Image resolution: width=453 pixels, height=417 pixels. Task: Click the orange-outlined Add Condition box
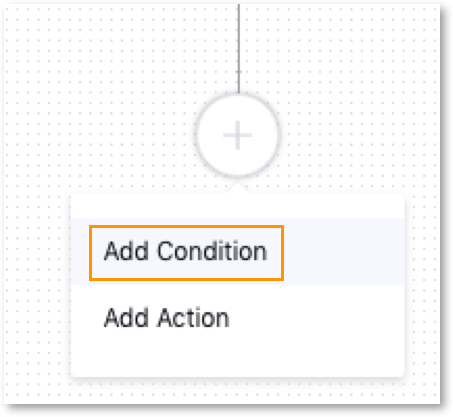click(186, 253)
